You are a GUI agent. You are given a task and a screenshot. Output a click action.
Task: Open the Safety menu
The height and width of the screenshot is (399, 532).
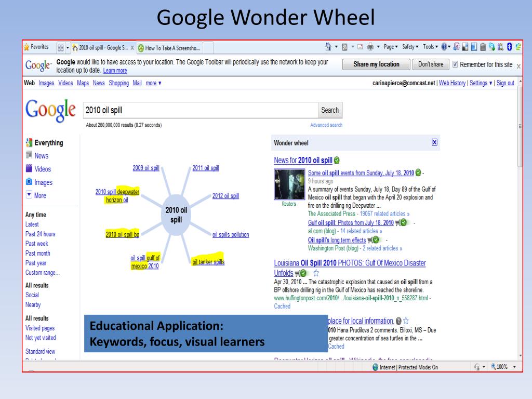click(410, 47)
